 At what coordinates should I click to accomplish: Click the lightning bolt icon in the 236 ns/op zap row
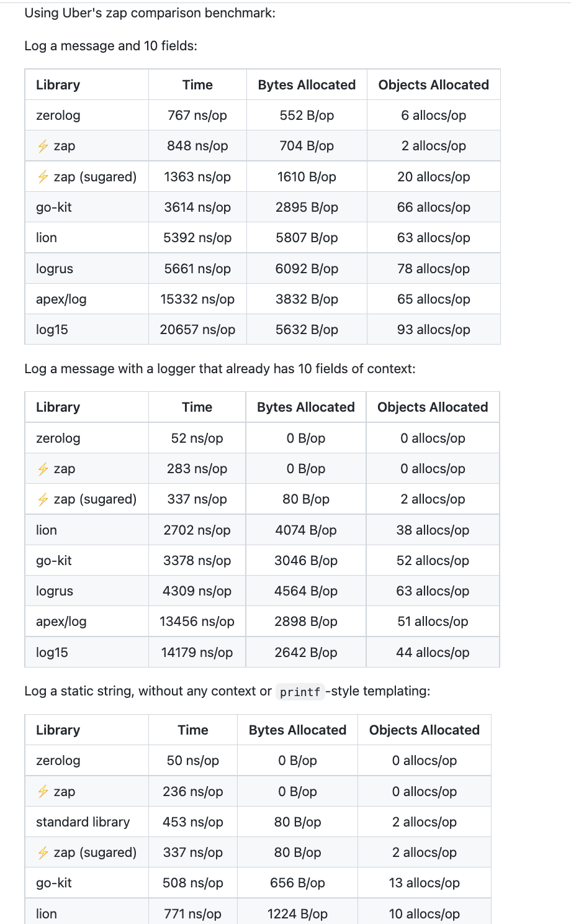coord(43,792)
